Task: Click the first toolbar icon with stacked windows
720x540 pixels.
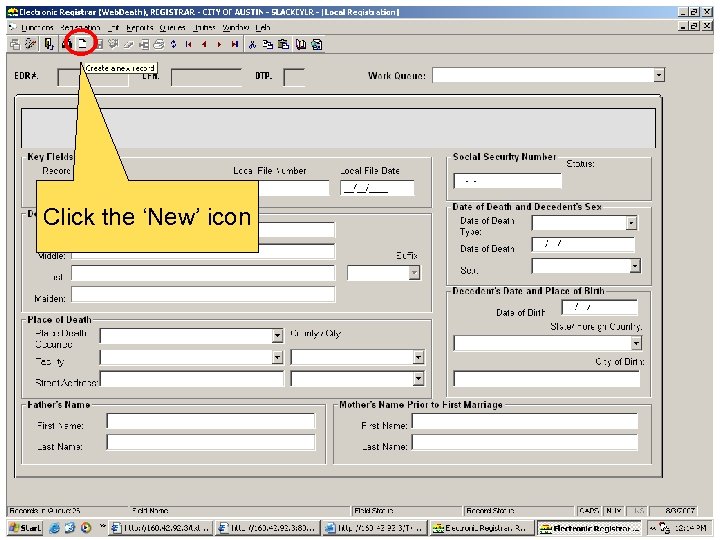Action: (x=15, y=44)
